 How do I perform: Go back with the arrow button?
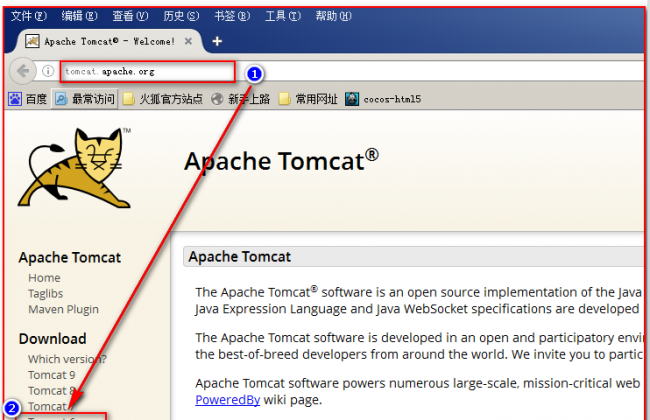coord(23,71)
